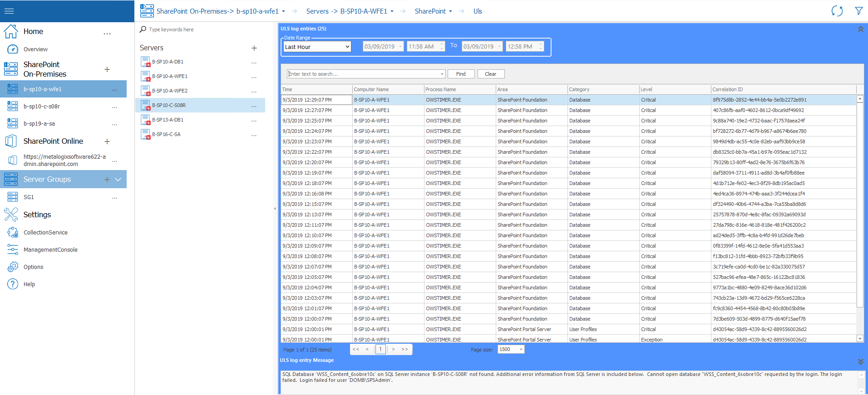The image size is (868, 395).
Task: Open ManagementConsole sliders icon
Action: coord(13,249)
